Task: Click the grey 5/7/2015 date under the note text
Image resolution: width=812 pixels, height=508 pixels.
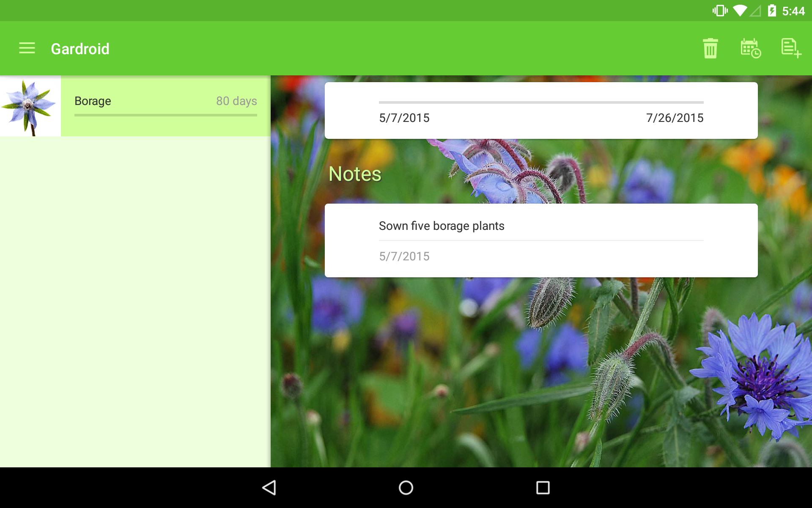Action: coord(404,257)
